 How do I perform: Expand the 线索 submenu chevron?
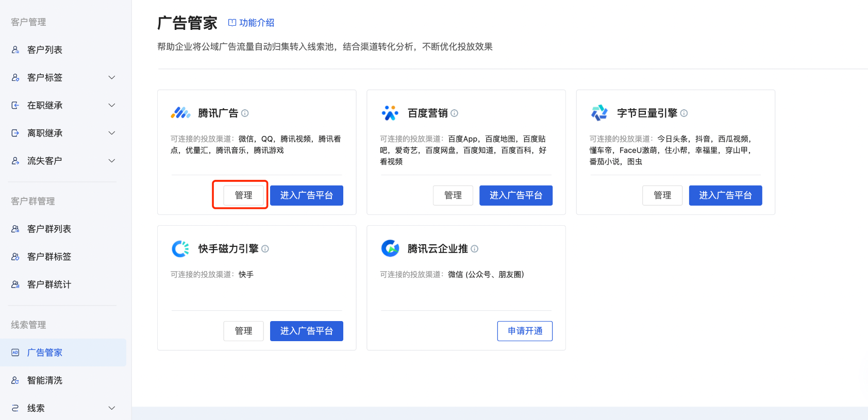pos(112,408)
